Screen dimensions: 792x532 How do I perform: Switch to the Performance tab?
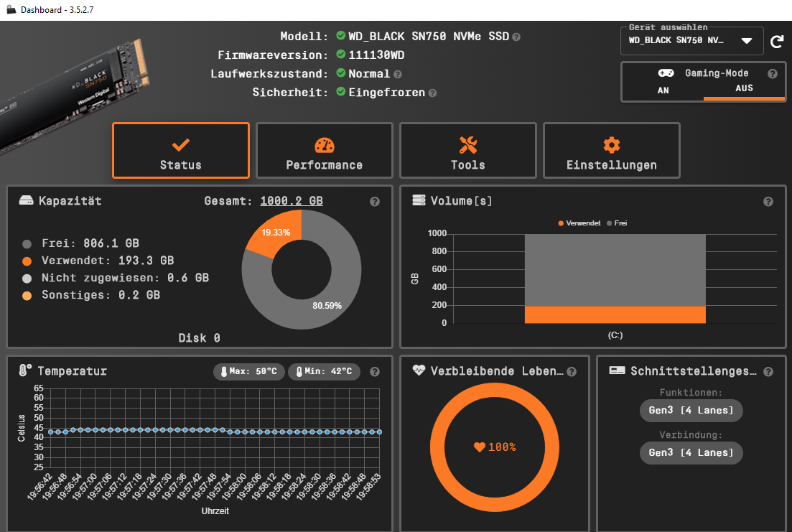pyautogui.click(x=325, y=151)
